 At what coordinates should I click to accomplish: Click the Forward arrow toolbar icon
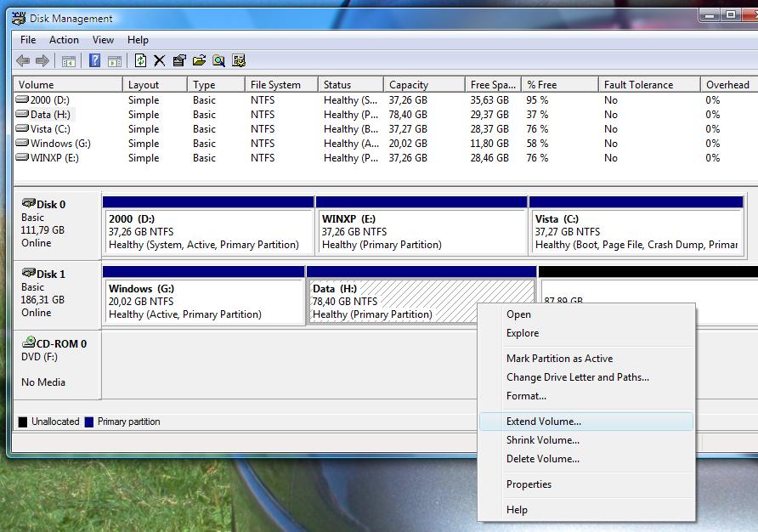(42, 61)
